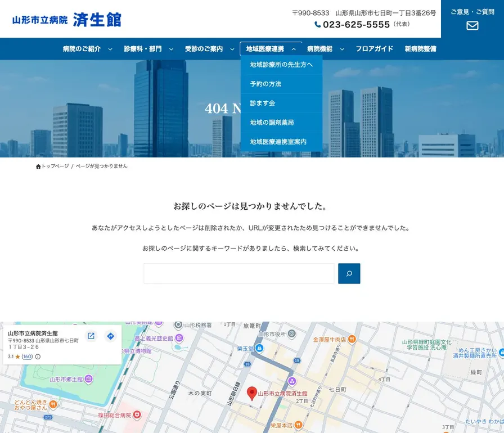Expand chevron next to 病院のご紹介
Screen dimensions: 504x433
[110, 49]
